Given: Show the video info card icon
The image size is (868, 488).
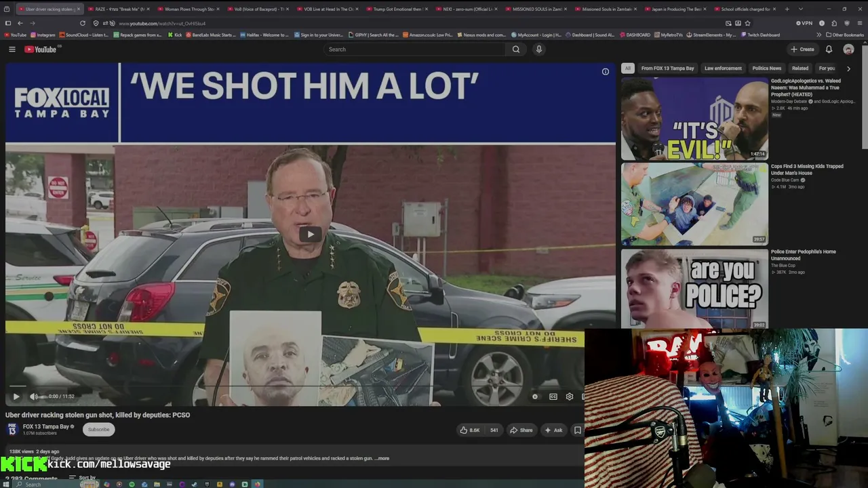Looking at the screenshot, I should click(x=606, y=72).
